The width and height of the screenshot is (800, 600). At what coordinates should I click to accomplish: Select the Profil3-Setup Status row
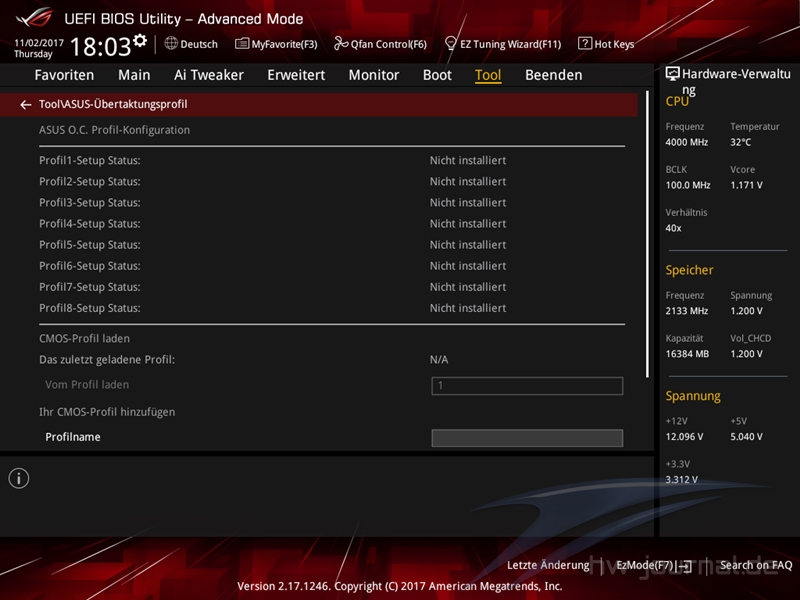tap(332, 203)
